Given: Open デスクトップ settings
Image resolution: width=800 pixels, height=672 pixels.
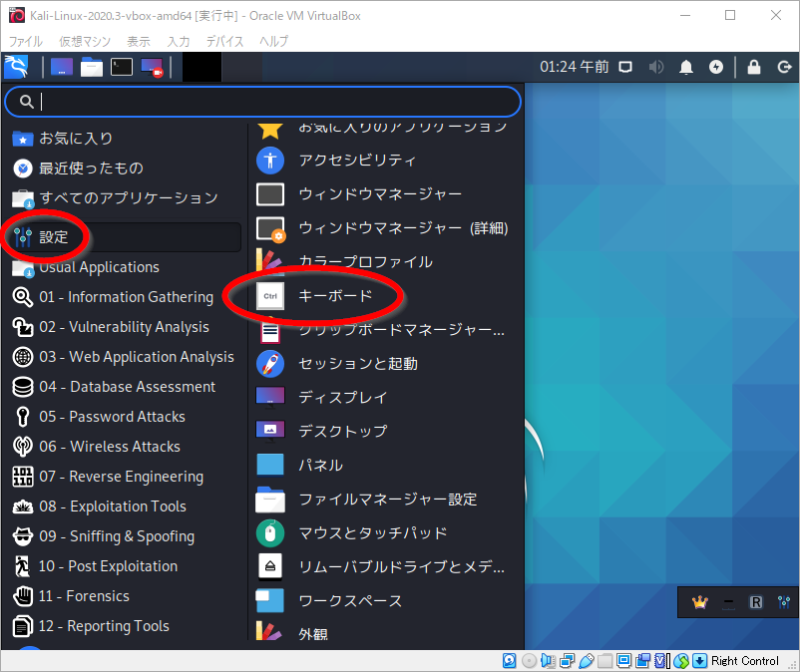Looking at the screenshot, I should [x=387, y=432].
